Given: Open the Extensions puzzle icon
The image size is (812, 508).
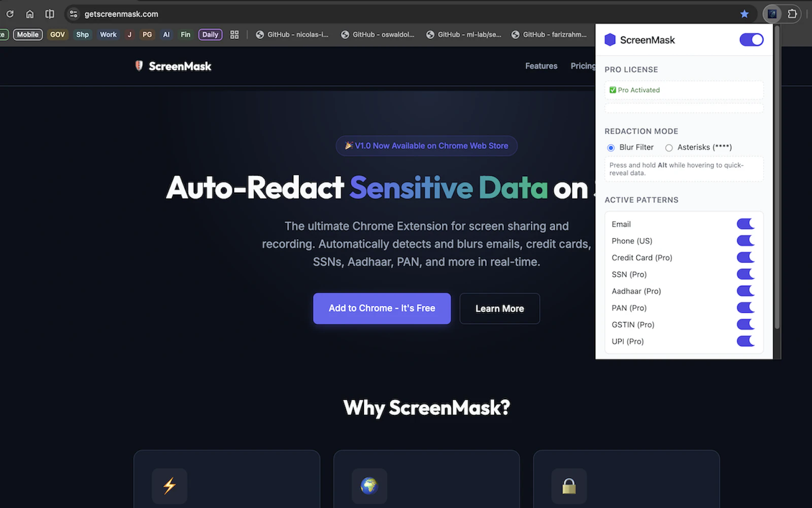Looking at the screenshot, I should click(x=792, y=14).
